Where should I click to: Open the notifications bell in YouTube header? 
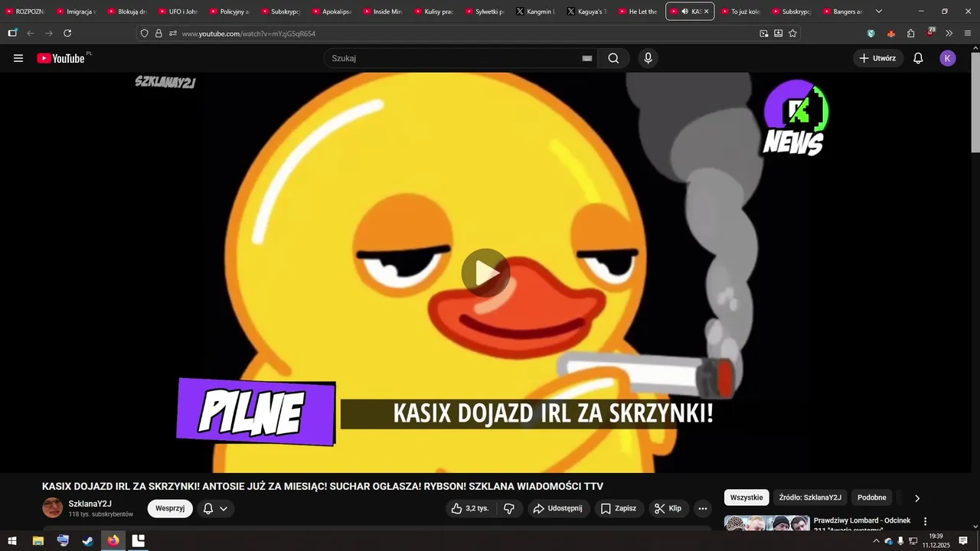coord(918,58)
